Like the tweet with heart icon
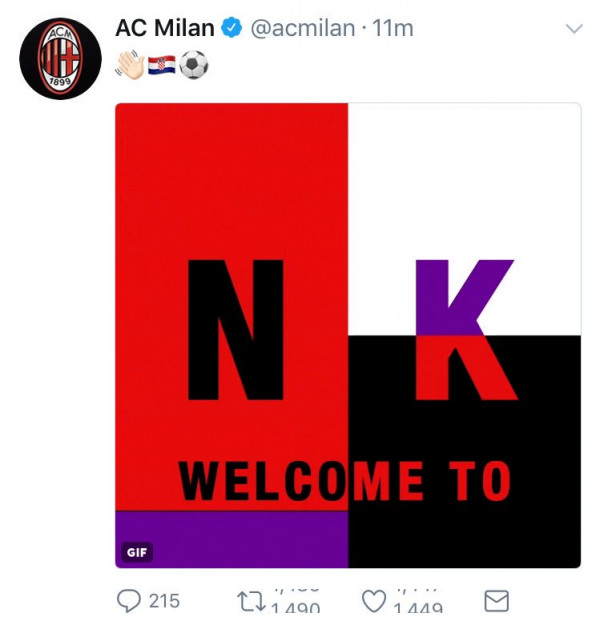Viewport: 600px width, 625px height. tap(374, 601)
